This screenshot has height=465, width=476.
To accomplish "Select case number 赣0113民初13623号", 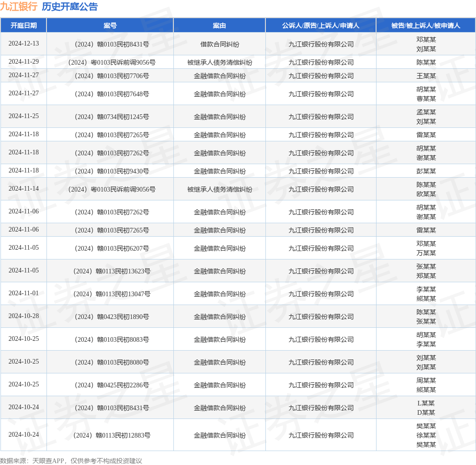I will 110,271.
